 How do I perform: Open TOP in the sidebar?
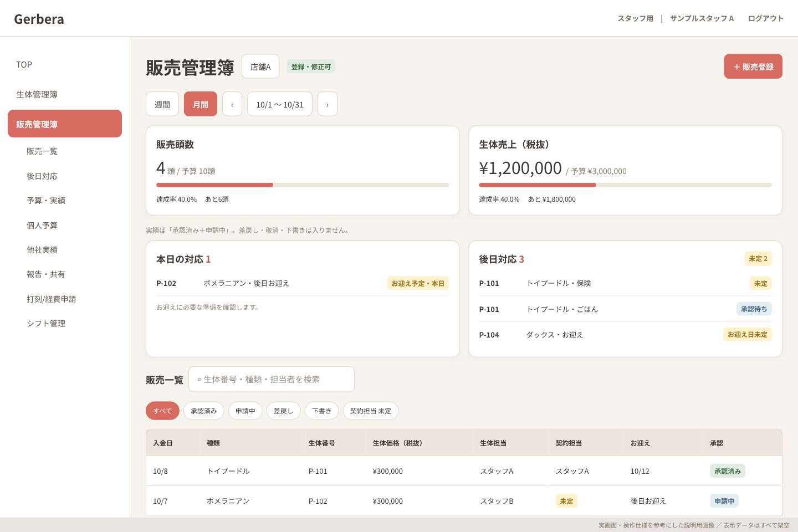tap(65, 65)
